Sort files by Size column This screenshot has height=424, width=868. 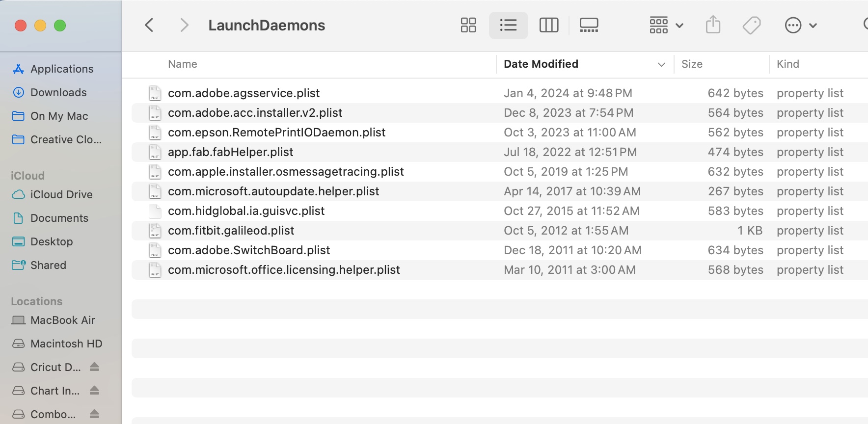click(692, 64)
